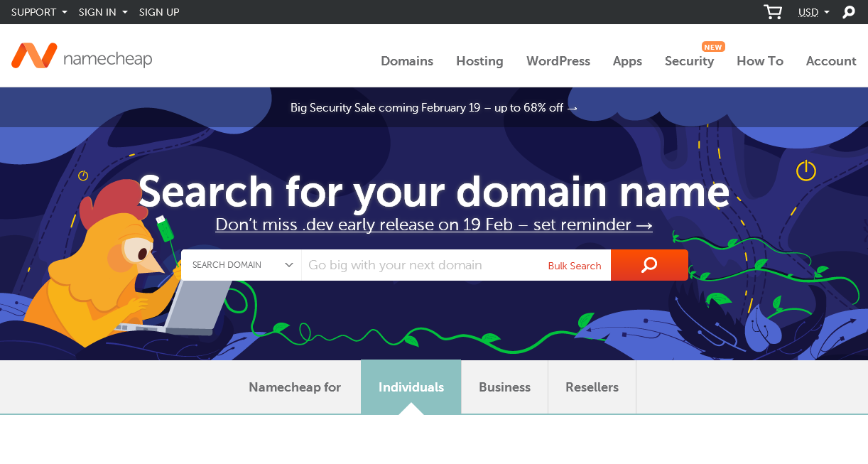Click the .dev early release reminder link
Viewport: 868px width, 464px height.
[434, 225]
